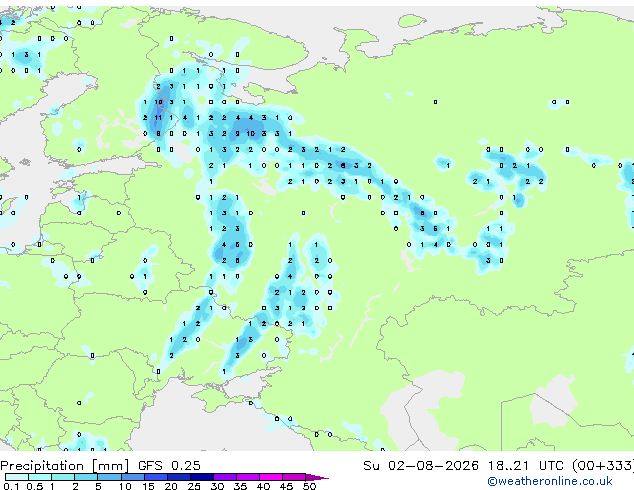The width and height of the screenshot is (634, 490).
Task: Select the 15–20 mm legend swatch
Action: click(x=156, y=477)
